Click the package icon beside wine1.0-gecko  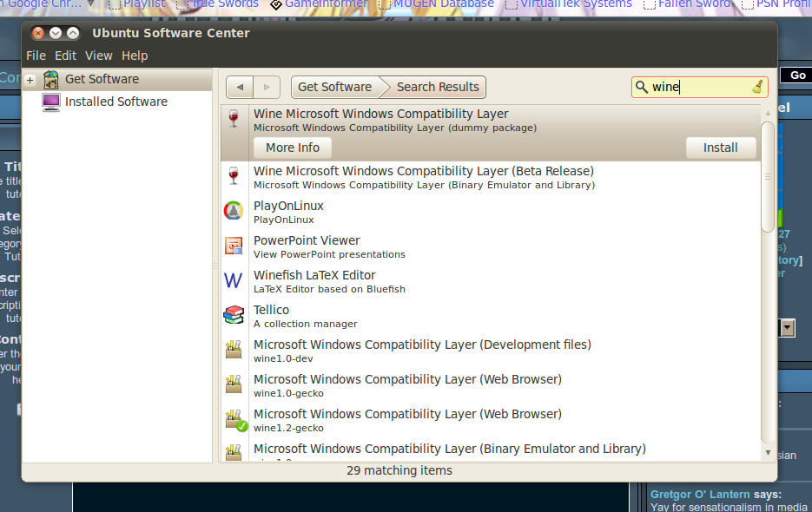[234, 384]
